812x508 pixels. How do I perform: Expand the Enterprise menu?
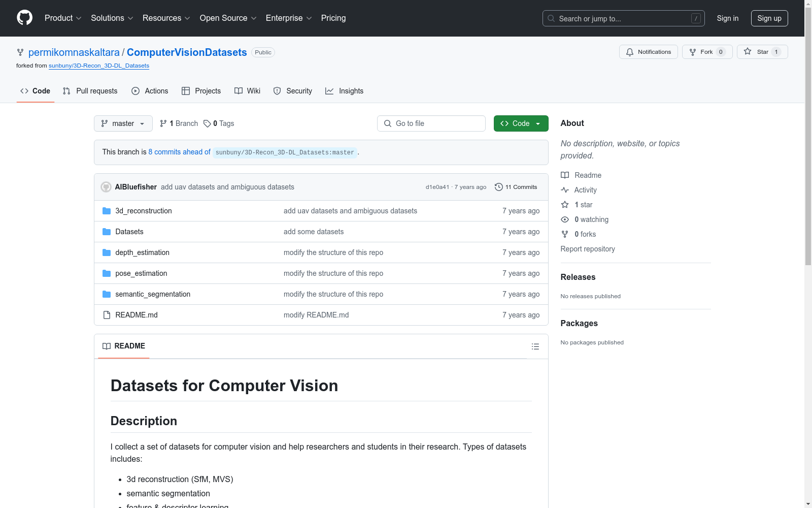pyautogui.click(x=289, y=18)
